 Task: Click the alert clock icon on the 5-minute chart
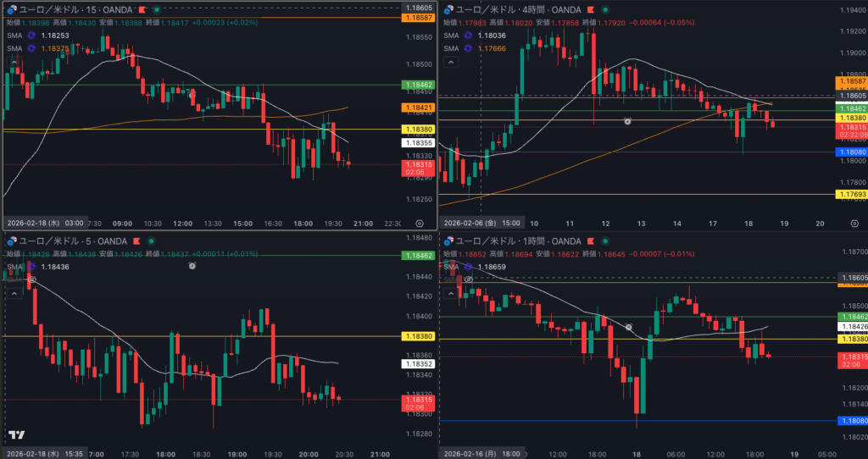click(x=192, y=266)
